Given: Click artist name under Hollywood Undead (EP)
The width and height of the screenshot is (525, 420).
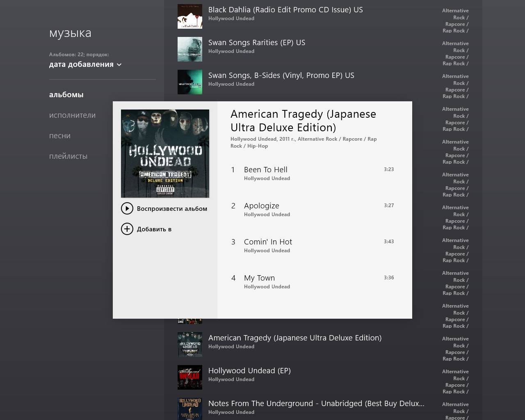Looking at the screenshot, I should tap(231, 379).
